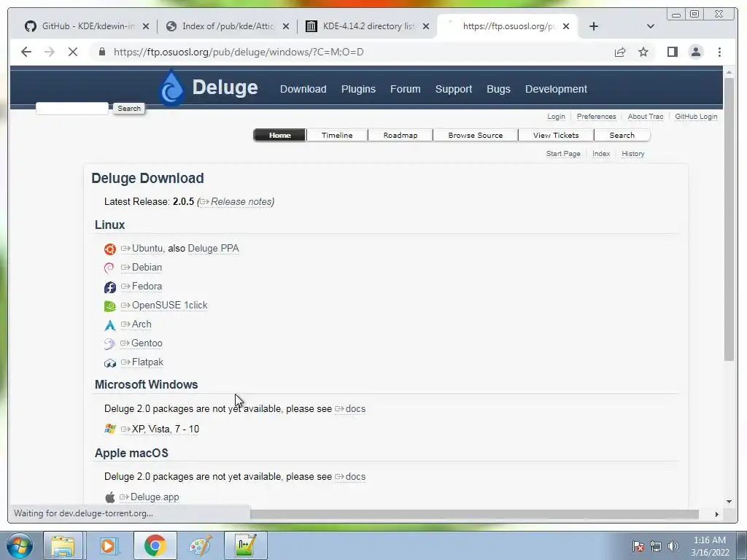Click the vertical scrollbar thumb

(729, 219)
